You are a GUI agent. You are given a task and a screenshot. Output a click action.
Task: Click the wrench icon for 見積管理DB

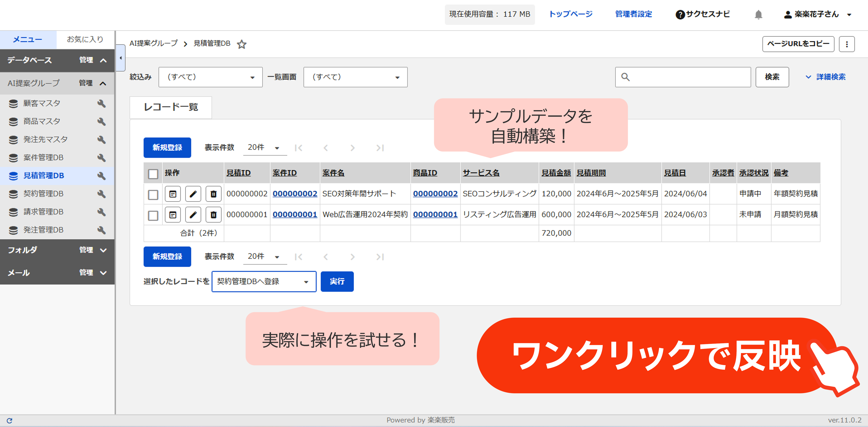pyautogui.click(x=101, y=176)
